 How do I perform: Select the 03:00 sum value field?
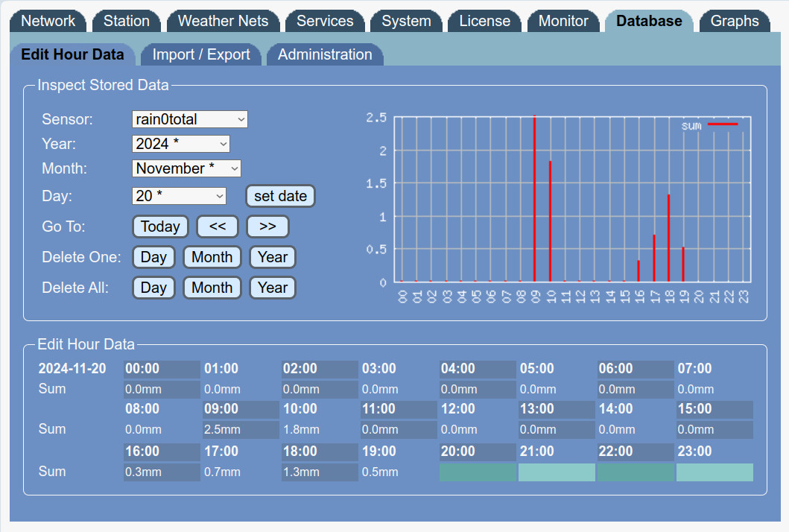click(x=399, y=390)
